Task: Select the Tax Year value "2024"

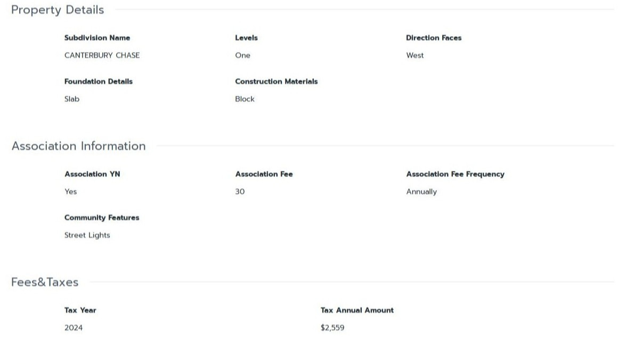Action: point(74,328)
